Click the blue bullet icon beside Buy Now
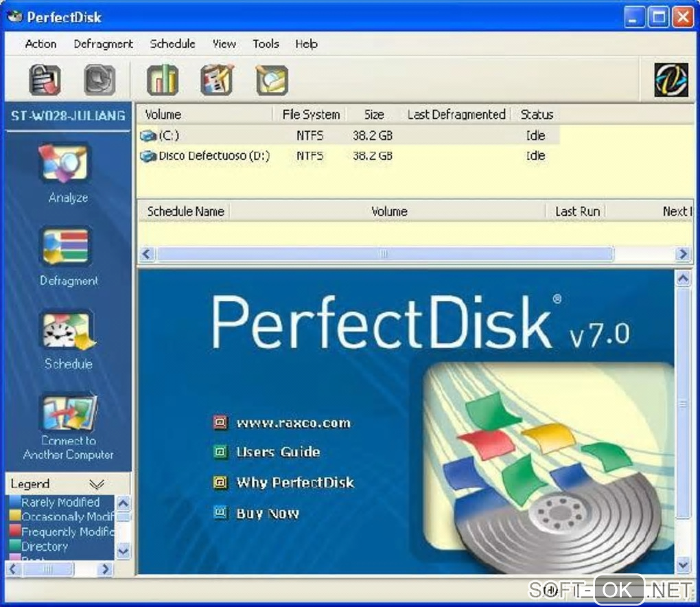 pyautogui.click(x=220, y=512)
